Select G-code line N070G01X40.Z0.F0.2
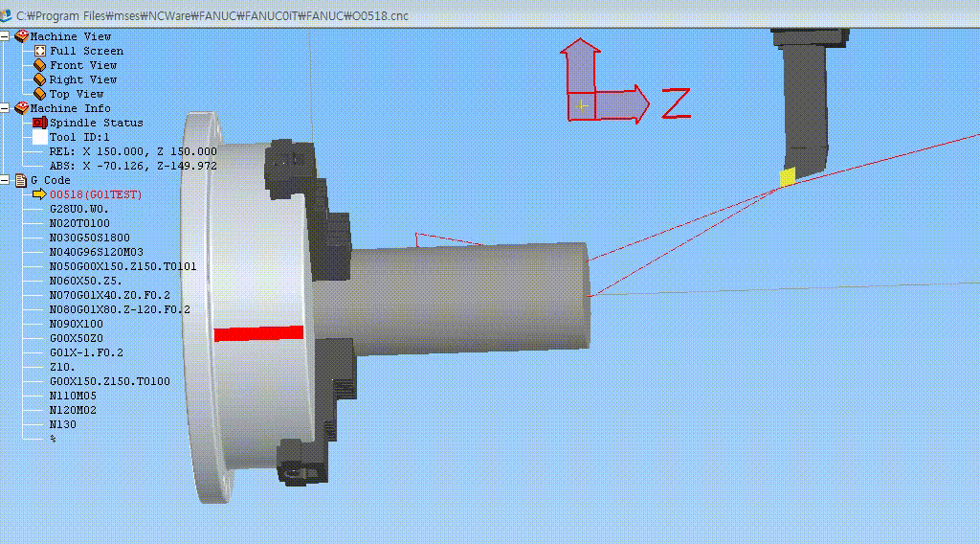The height and width of the screenshot is (544, 980). 109,295
